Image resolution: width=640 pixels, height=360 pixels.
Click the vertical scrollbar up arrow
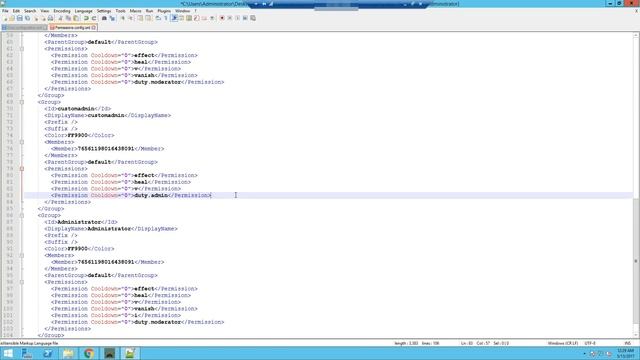click(636, 36)
